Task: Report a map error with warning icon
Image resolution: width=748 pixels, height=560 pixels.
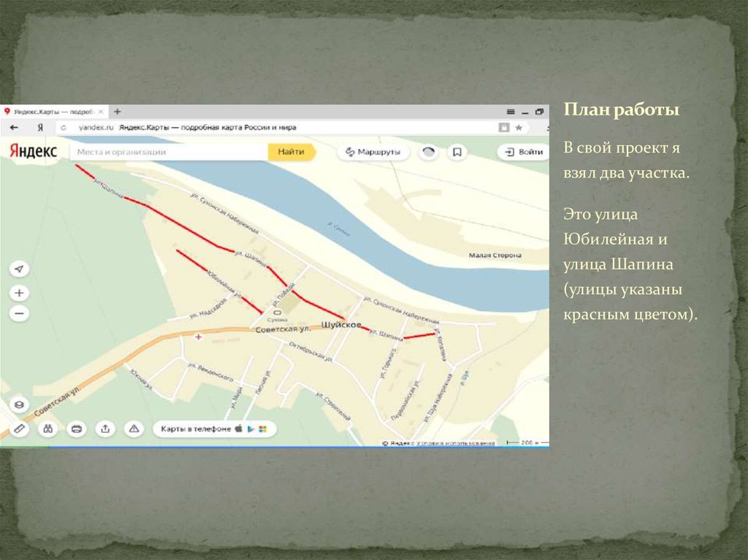Action: 133,429
